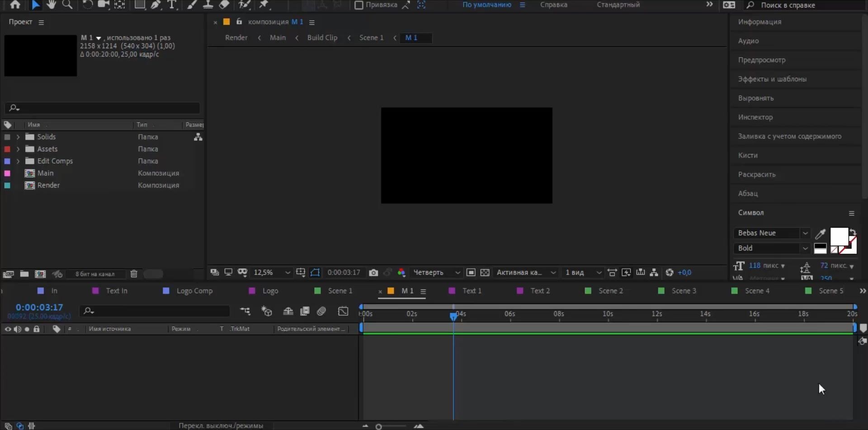Image resolution: width=868 pixels, height=430 pixels.
Task: Click the snapshot camera icon in viewer
Action: pos(373,272)
